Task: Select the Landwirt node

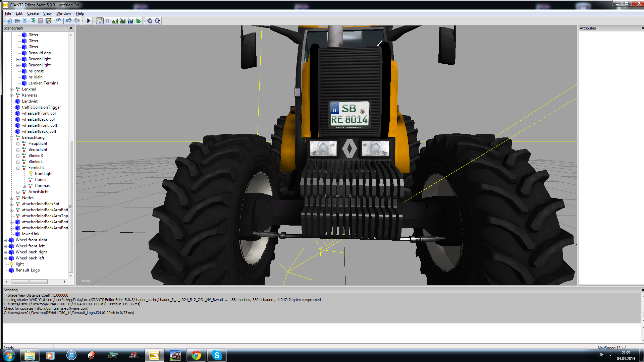Action: coord(30,101)
